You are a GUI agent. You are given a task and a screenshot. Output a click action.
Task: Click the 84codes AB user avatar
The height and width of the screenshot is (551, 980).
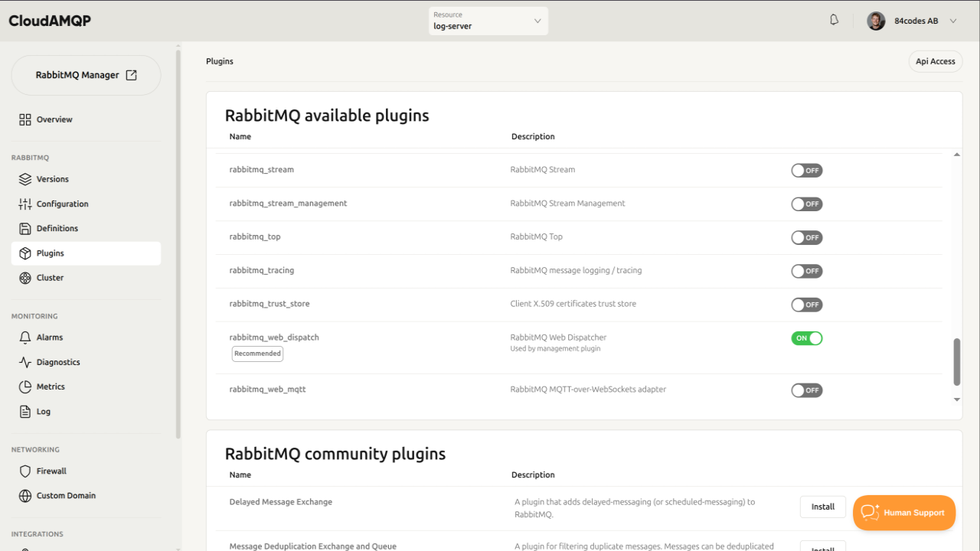(876, 21)
